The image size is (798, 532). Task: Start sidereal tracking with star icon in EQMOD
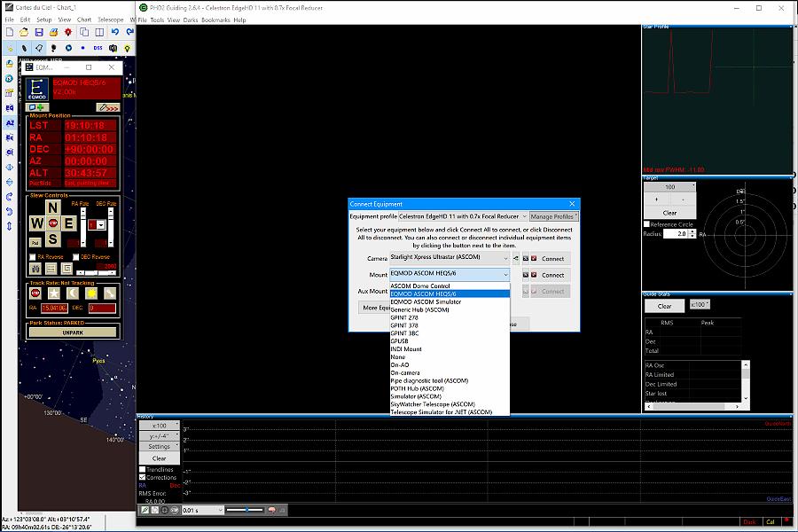[54, 293]
